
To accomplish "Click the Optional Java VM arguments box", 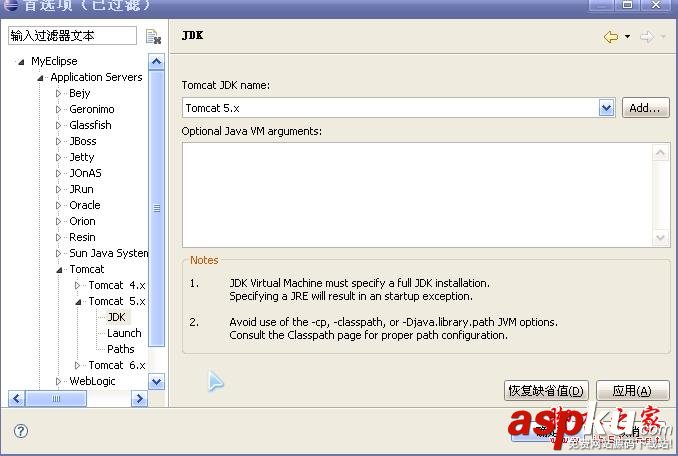I will (x=417, y=195).
